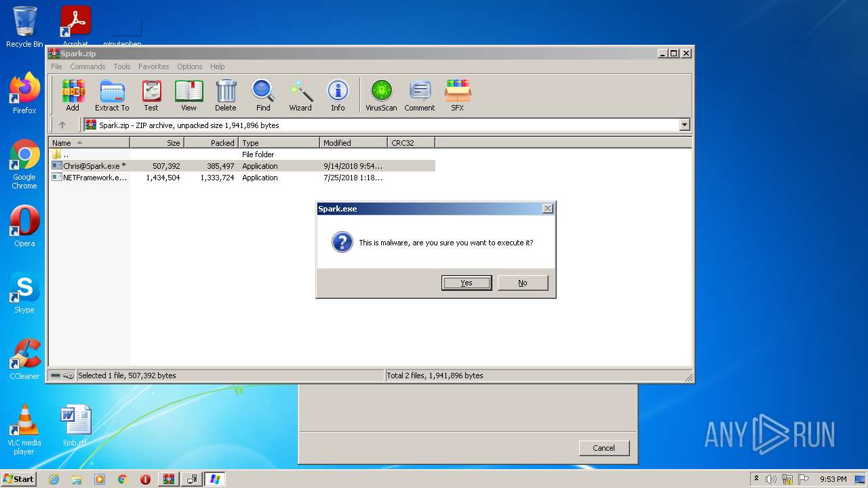Click the WinRAR taskbar button
This screenshot has width=868, height=488.
pos(169,479)
